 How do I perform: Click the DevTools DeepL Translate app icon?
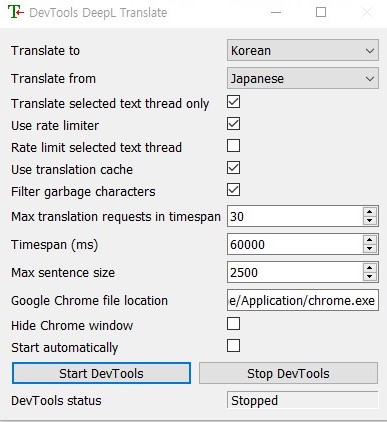tap(16, 12)
